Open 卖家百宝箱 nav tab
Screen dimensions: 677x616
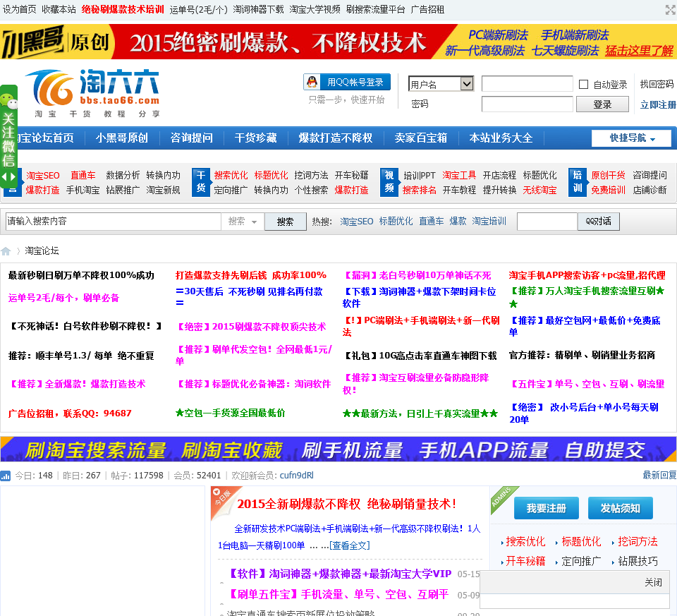pos(420,138)
